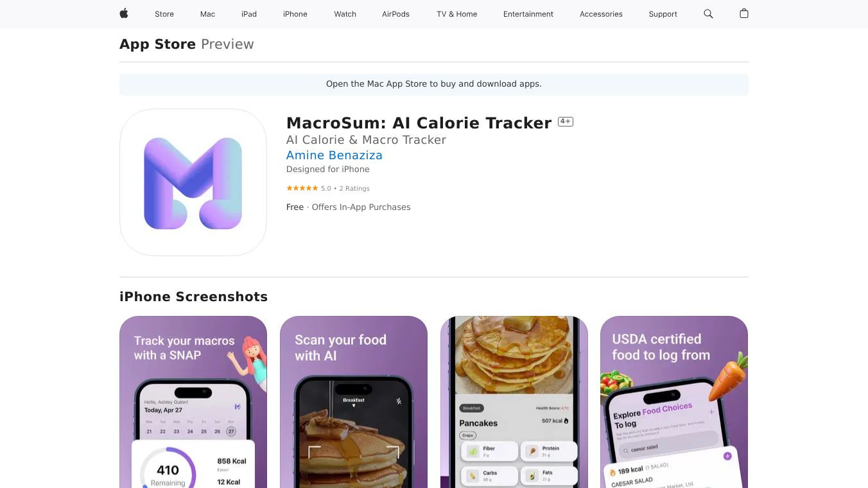The height and width of the screenshot is (488, 868).
Task: Go to the Support page
Action: (x=663, y=14)
